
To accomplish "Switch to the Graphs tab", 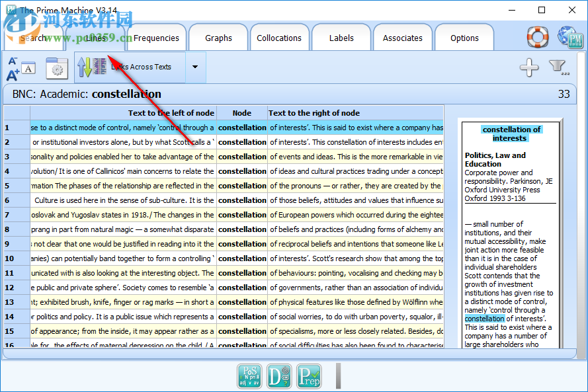I will click(218, 38).
